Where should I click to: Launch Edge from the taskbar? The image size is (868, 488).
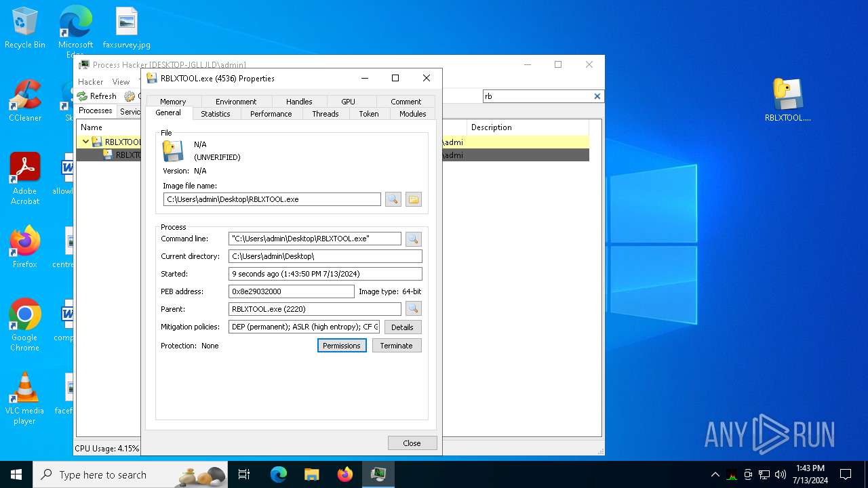coord(279,474)
